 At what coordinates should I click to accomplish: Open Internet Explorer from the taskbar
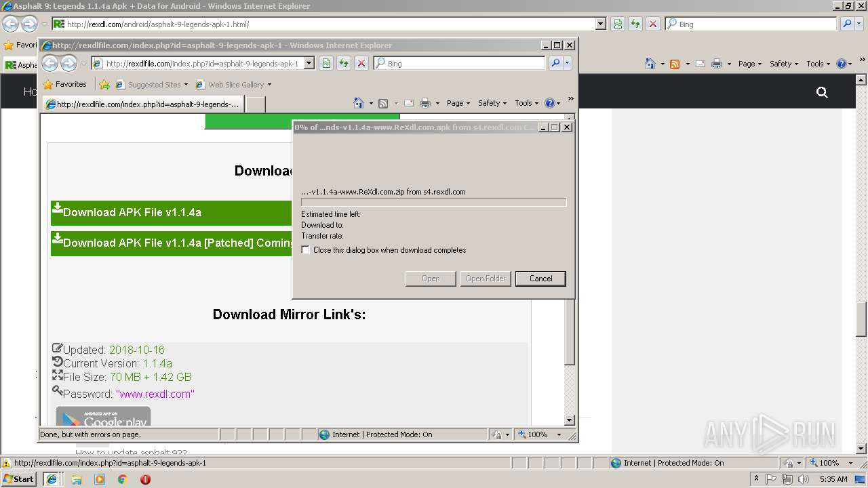pos(51,479)
